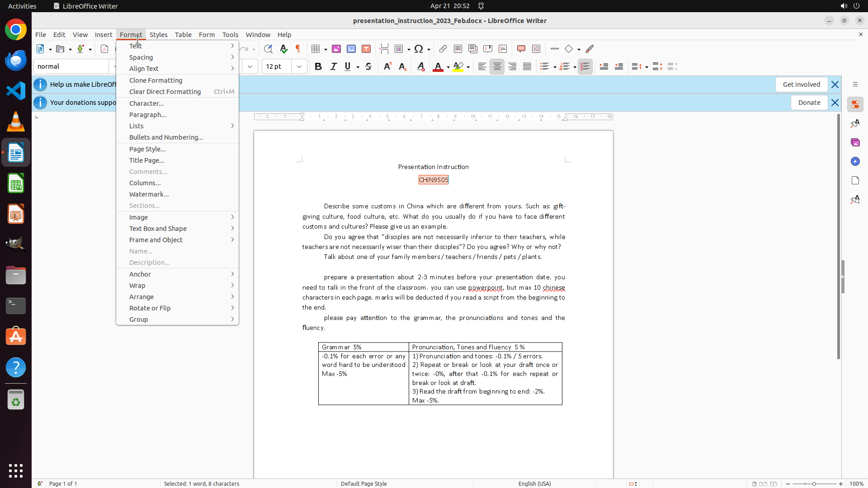Click the Get involved button
The width and height of the screenshot is (868, 488).
801,84
